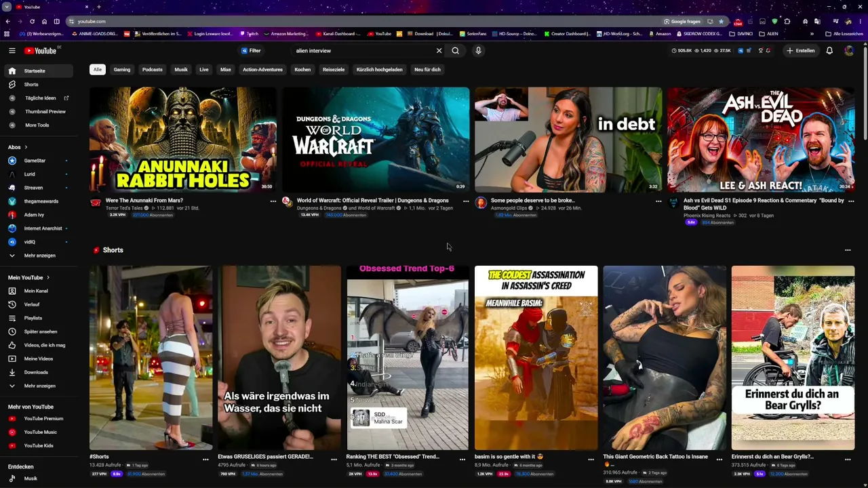This screenshot has height=488, width=868.
Task: Open Shorts in the sidebar
Action: [x=39, y=85]
